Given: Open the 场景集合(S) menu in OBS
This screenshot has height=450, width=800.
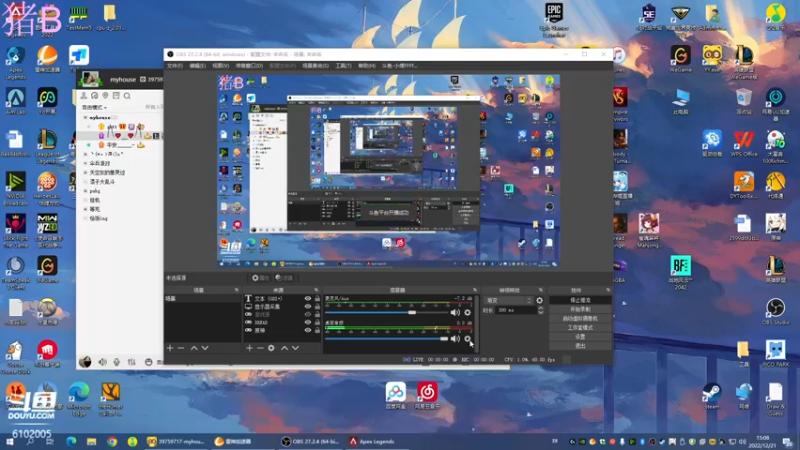Looking at the screenshot, I should click(x=315, y=66).
